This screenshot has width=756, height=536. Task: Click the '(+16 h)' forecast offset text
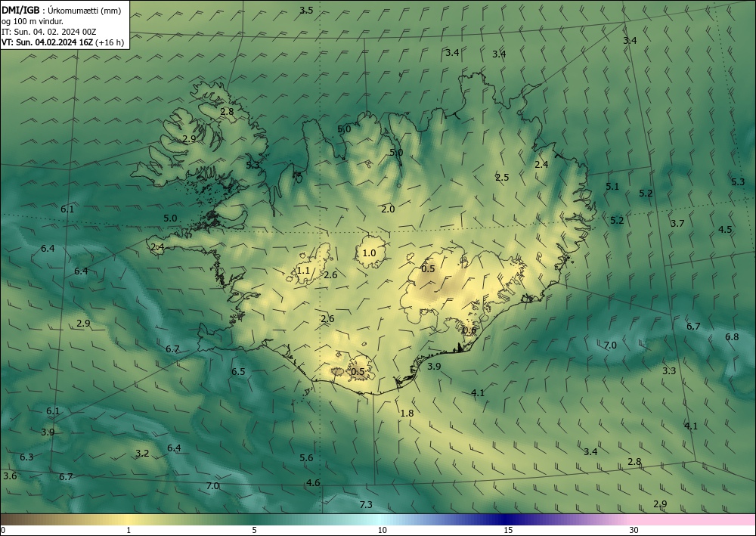[110, 42]
